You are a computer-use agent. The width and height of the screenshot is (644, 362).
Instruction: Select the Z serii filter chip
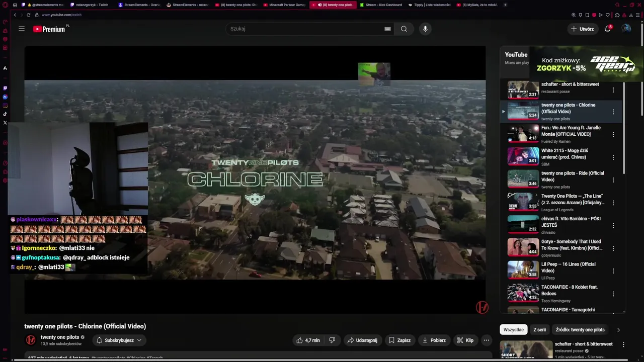coord(540,330)
